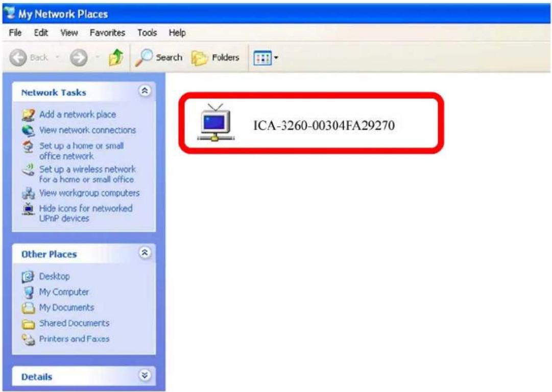Image resolution: width=552 pixels, height=392 pixels.
Task: Open the Forward history dropdown arrow
Action: 97,57
